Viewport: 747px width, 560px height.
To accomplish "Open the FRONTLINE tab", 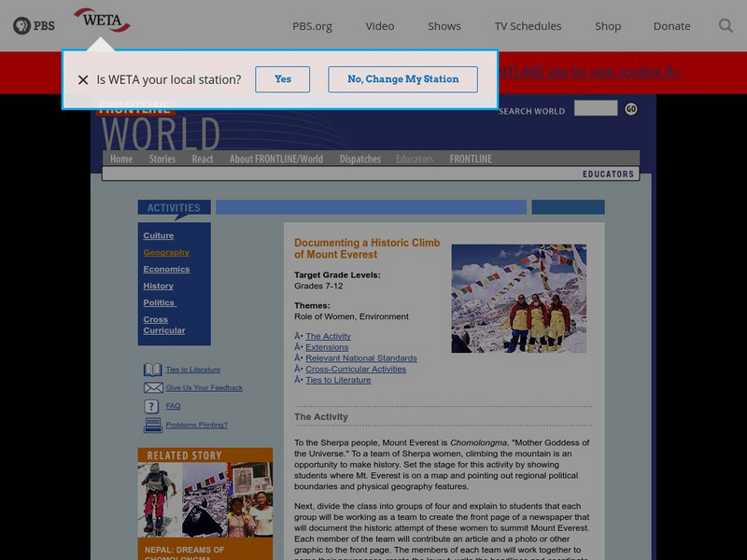I will 471,159.
